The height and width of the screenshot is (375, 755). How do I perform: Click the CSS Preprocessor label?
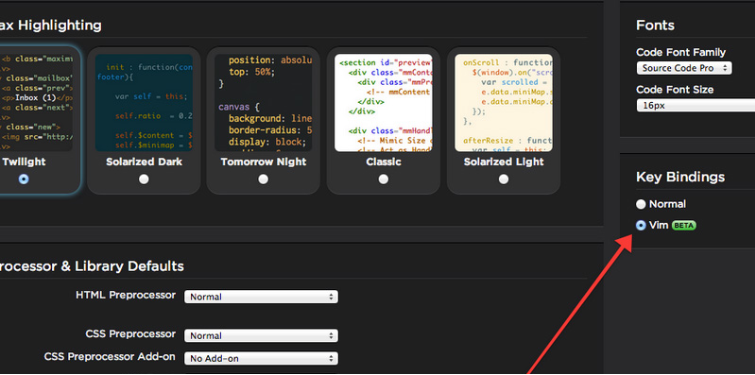pos(131,334)
